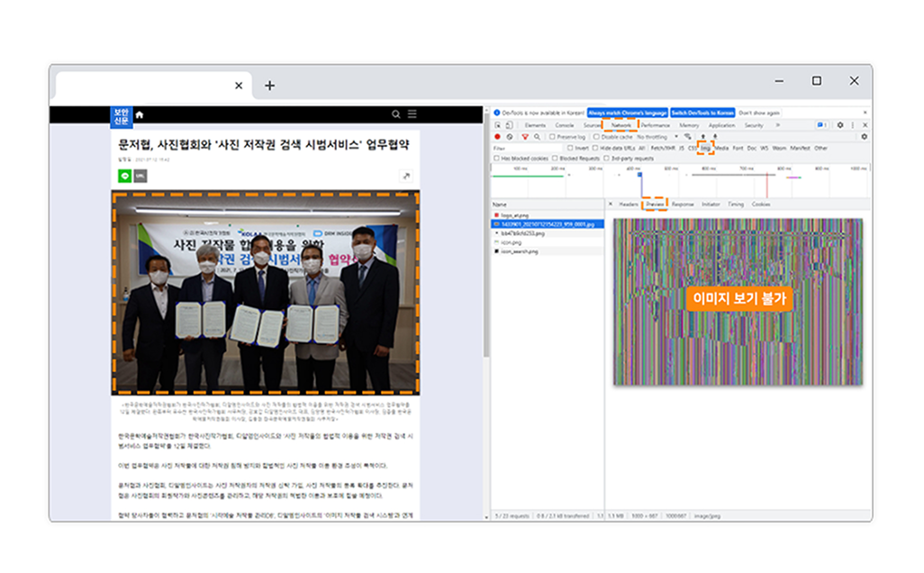Check the Blocked Requests checkbox
The height and width of the screenshot is (573, 924).
pyautogui.click(x=555, y=159)
